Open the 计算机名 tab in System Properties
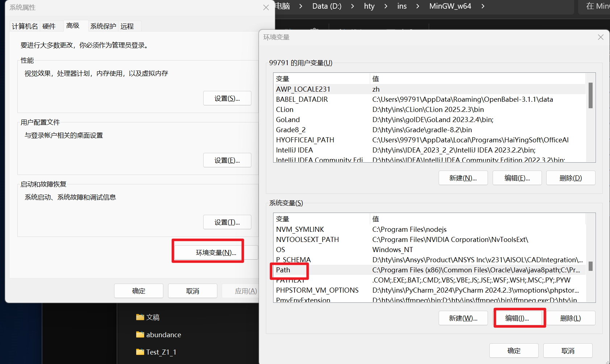The width and height of the screenshot is (610, 364). click(x=25, y=26)
